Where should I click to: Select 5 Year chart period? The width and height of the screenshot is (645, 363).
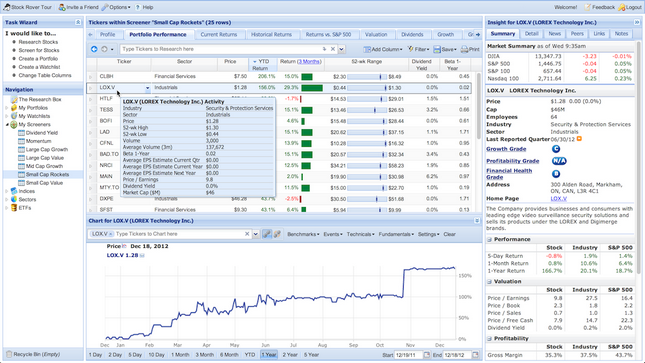tap(311, 354)
